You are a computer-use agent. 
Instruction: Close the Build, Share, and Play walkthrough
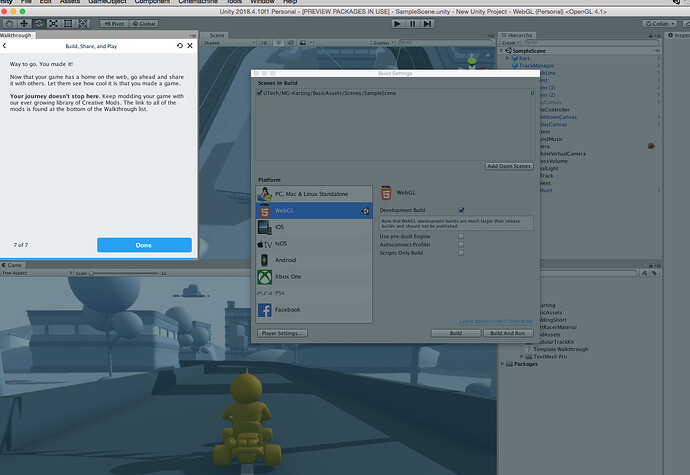pos(190,46)
